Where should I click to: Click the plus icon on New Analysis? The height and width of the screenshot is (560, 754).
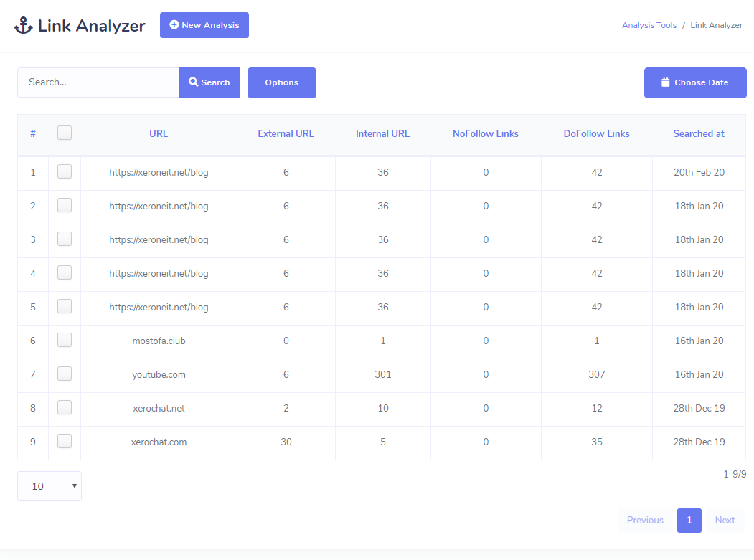tap(174, 25)
